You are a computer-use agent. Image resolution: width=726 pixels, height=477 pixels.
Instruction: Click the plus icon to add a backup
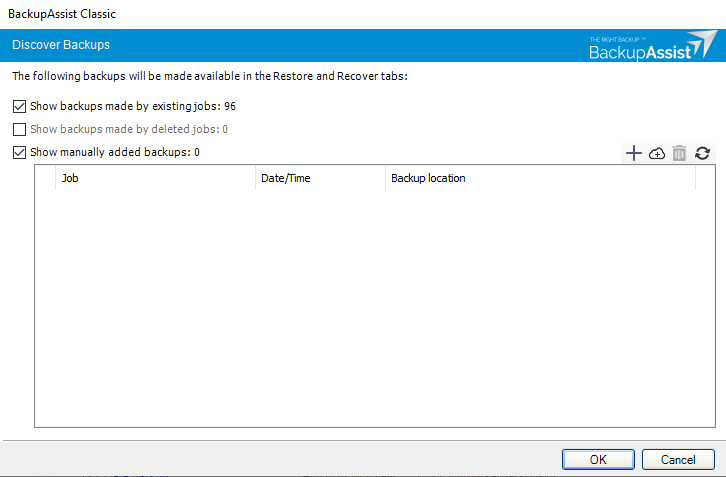click(633, 153)
